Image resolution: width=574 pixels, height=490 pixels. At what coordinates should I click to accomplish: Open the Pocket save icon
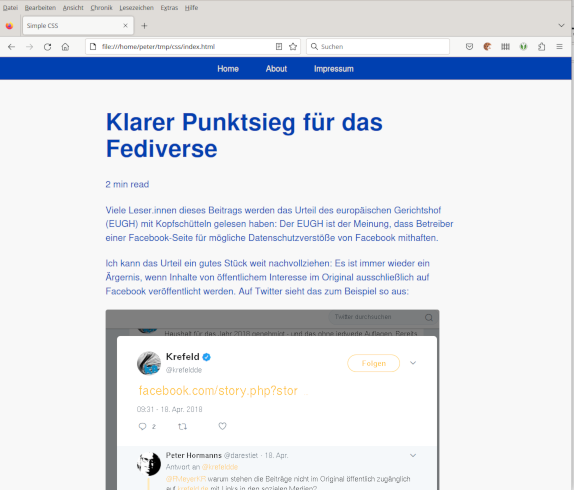point(469,46)
